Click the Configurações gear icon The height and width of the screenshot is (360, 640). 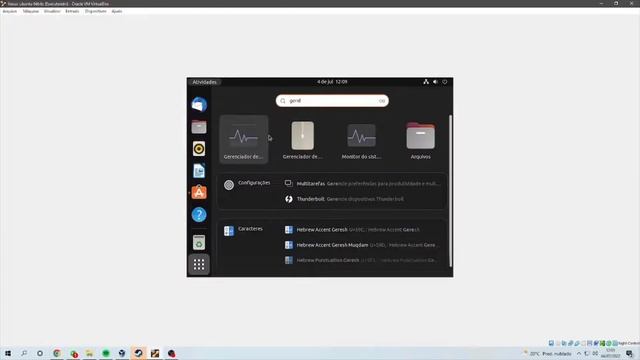click(229, 185)
